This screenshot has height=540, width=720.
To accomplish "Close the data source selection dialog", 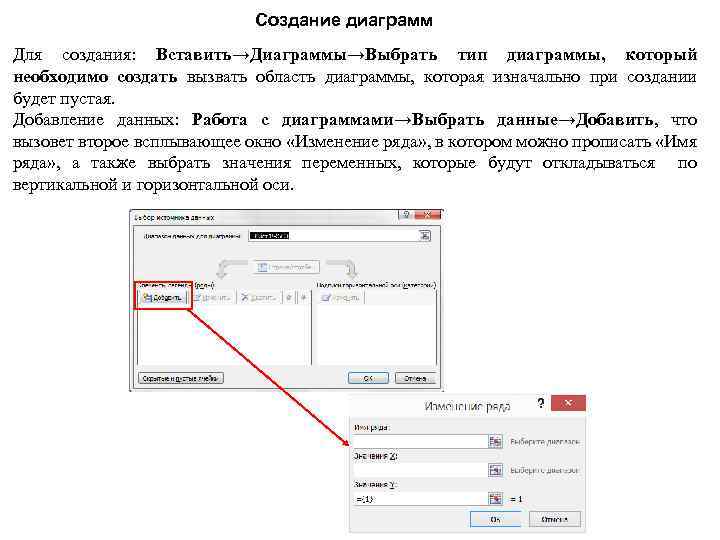I will (x=428, y=215).
